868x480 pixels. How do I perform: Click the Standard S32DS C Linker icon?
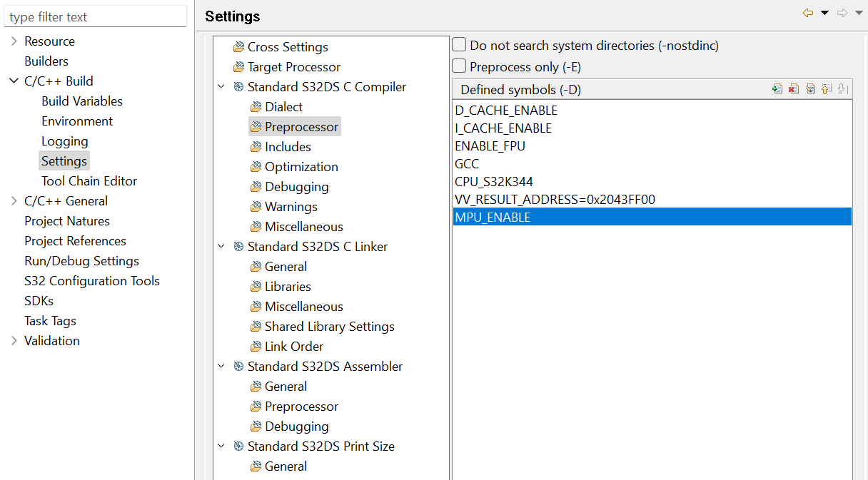point(238,247)
